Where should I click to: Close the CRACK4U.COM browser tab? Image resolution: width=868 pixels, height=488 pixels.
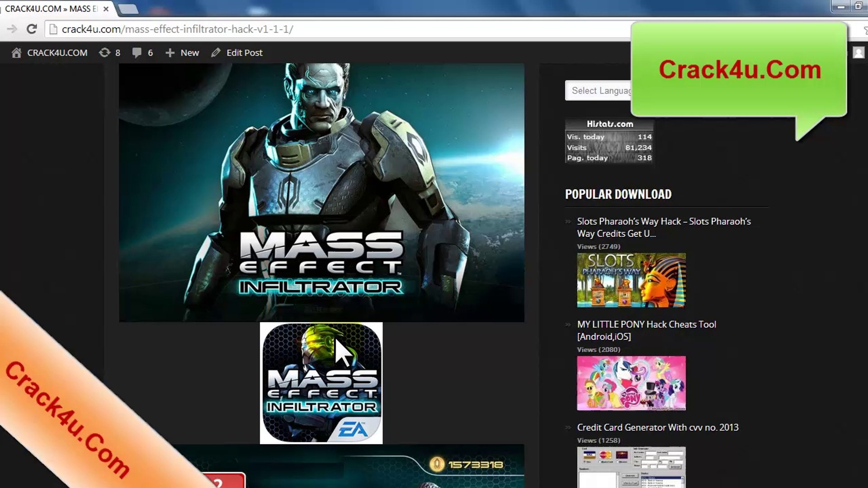click(x=106, y=9)
